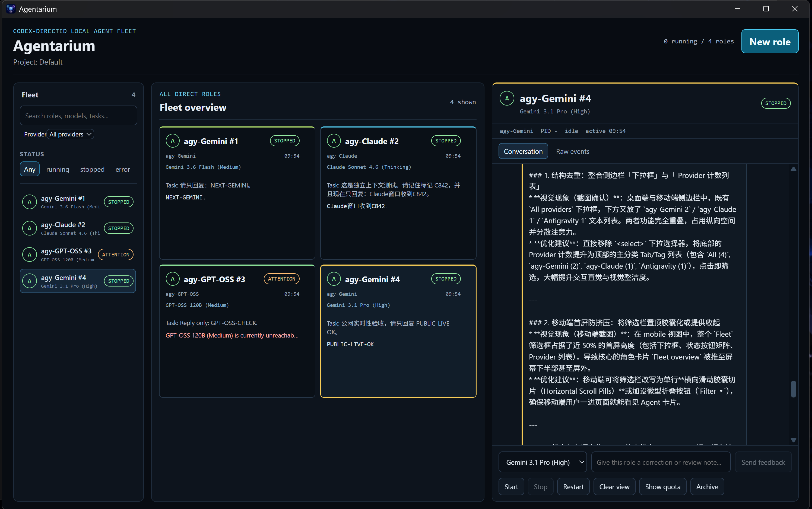Click the Send feedback button
The width and height of the screenshot is (812, 509).
(x=763, y=462)
